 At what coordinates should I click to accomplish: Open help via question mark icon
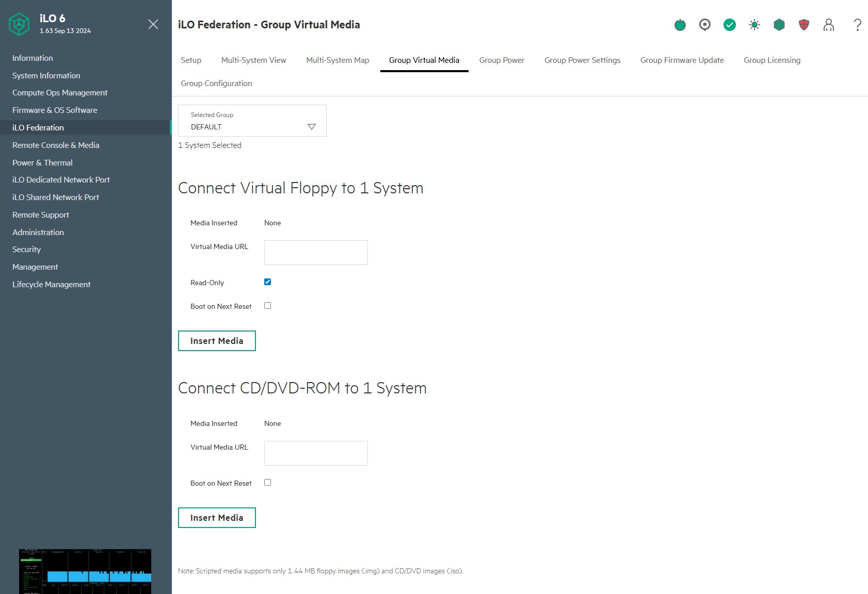coord(857,25)
